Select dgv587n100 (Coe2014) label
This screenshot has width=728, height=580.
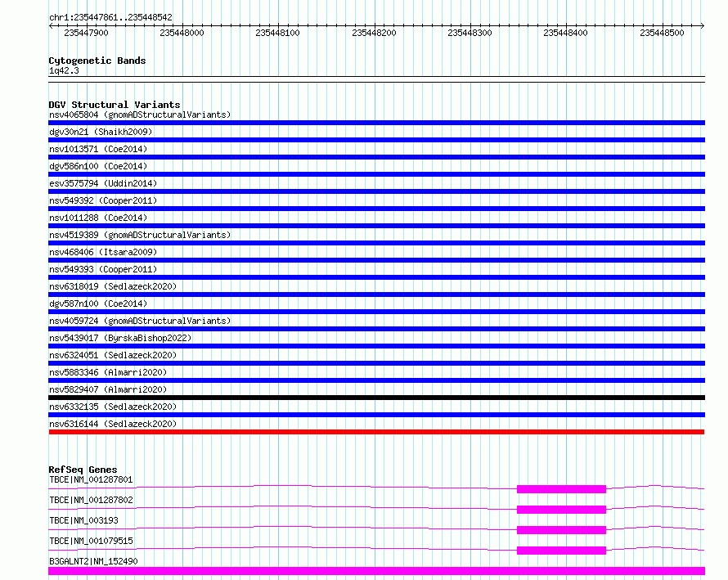(98, 303)
